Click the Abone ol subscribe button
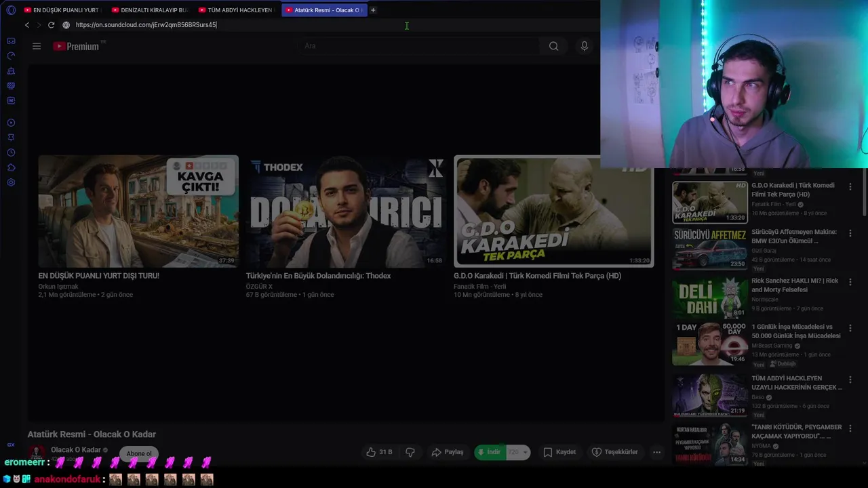 tap(139, 453)
